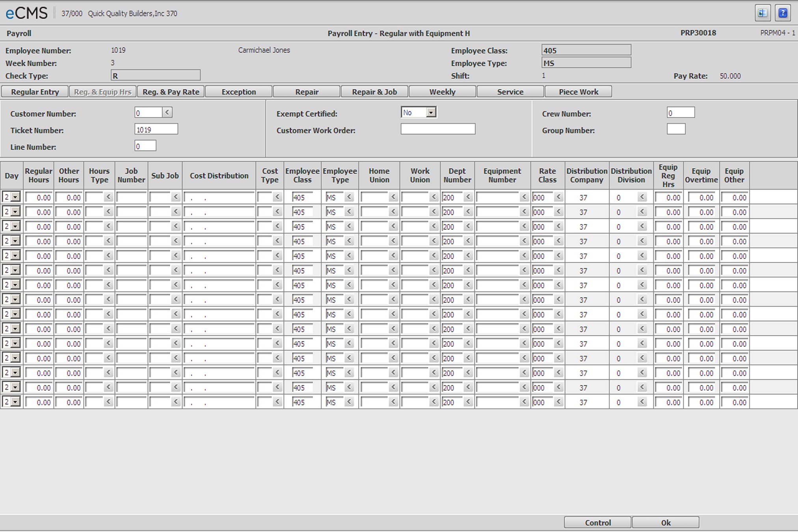Open the Exception tab
This screenshot has height=532, width=798.
click(x=239, y=92)
